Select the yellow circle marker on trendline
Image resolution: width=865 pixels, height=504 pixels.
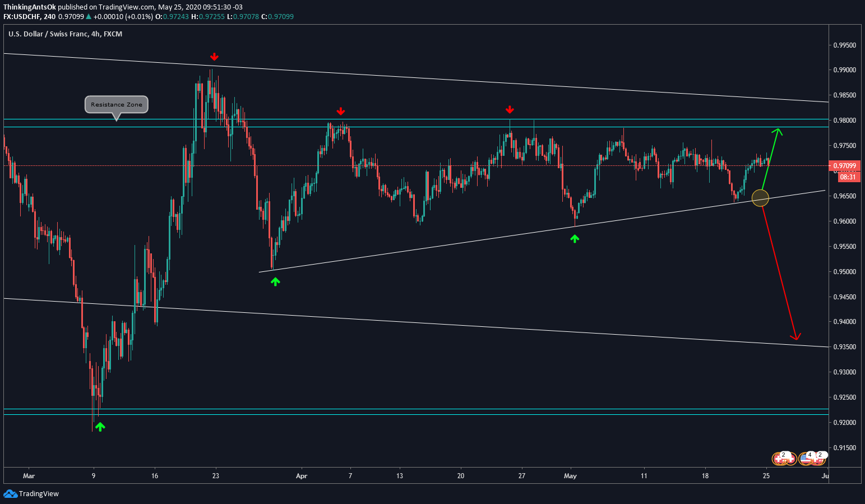pos(760,198)
